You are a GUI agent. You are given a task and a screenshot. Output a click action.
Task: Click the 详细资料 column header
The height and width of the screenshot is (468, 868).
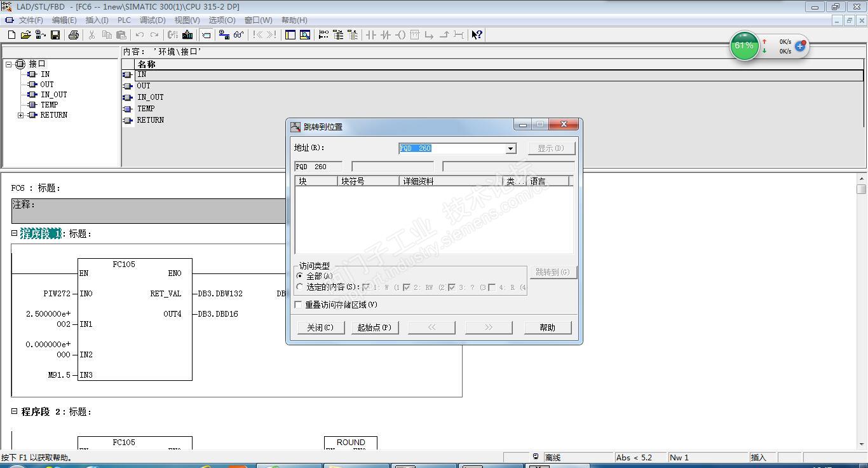click(451, 181)
